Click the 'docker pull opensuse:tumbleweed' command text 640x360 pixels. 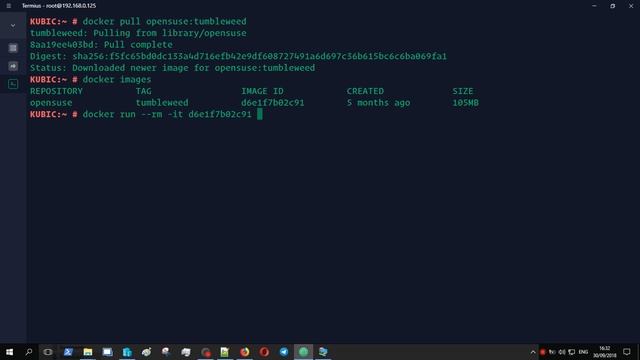tap(164, 21)
